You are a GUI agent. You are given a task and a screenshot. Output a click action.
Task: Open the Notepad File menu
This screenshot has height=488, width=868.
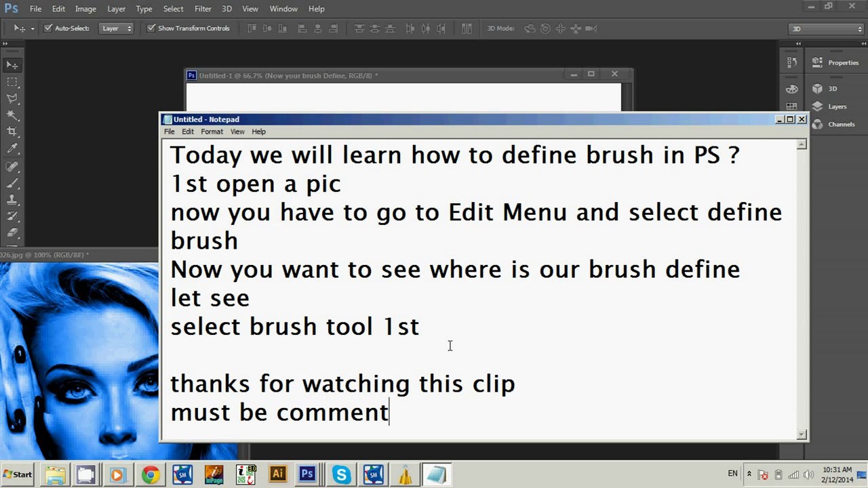pyautogui.click(x=169, y=131)
